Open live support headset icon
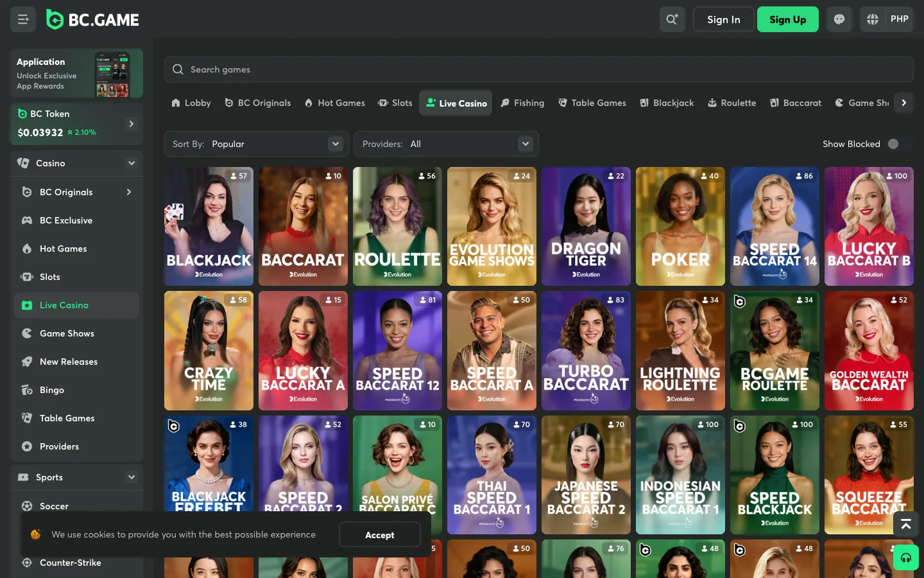The width and height of the screenshot is (924, 578). point(906,557)
